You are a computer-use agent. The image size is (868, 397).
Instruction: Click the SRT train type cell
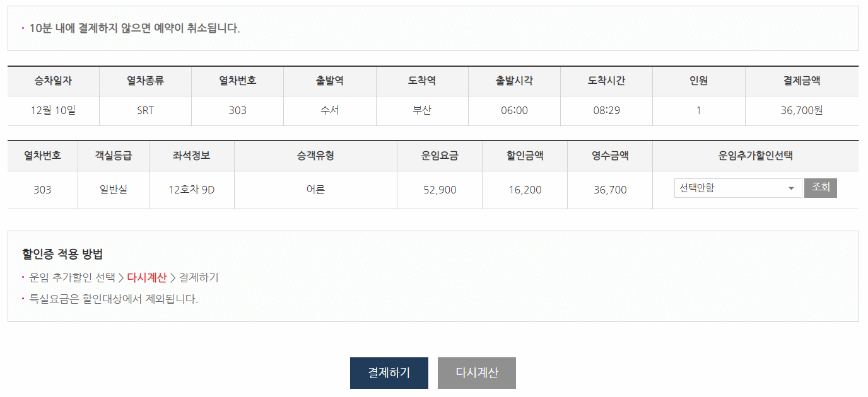[144, 111]
